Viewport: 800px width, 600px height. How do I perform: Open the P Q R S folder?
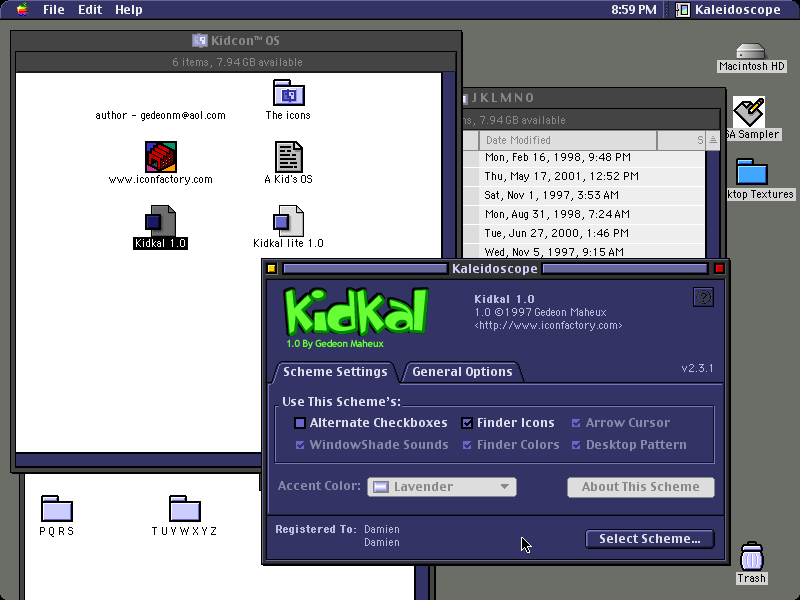click(57, 508)
